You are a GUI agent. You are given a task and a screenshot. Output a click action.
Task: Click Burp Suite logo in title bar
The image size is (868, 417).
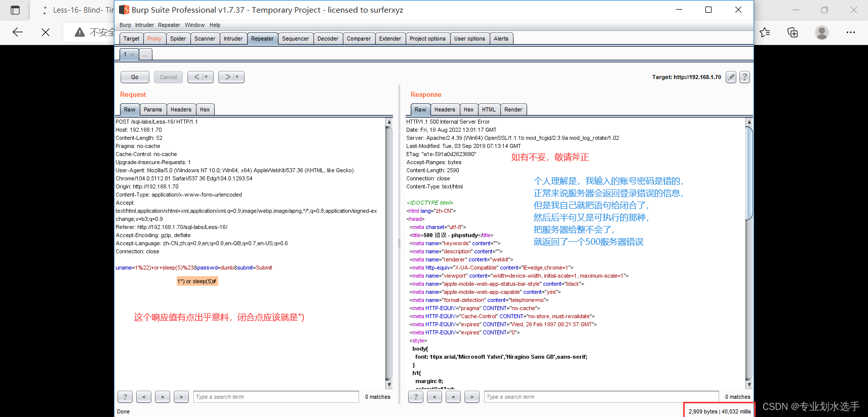click(124, 10)
